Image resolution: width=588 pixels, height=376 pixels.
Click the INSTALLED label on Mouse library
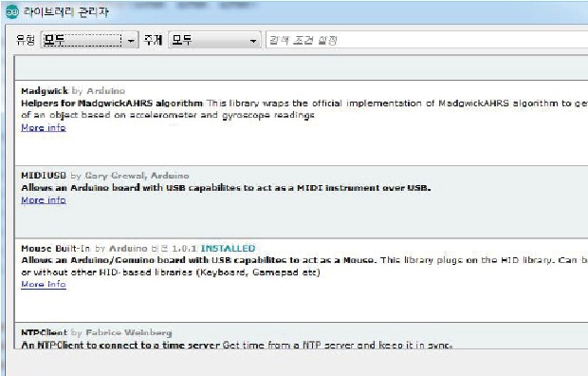[x=228, y=248]
